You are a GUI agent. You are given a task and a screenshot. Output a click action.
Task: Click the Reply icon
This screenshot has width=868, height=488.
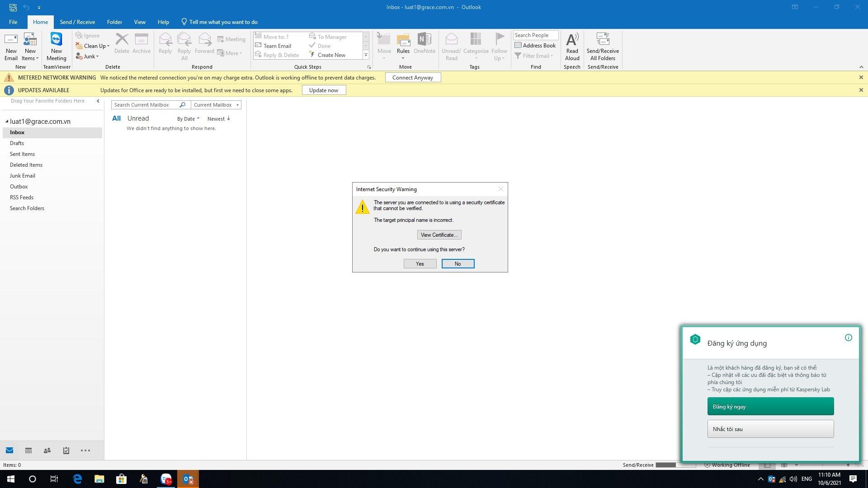pos(165,43)
